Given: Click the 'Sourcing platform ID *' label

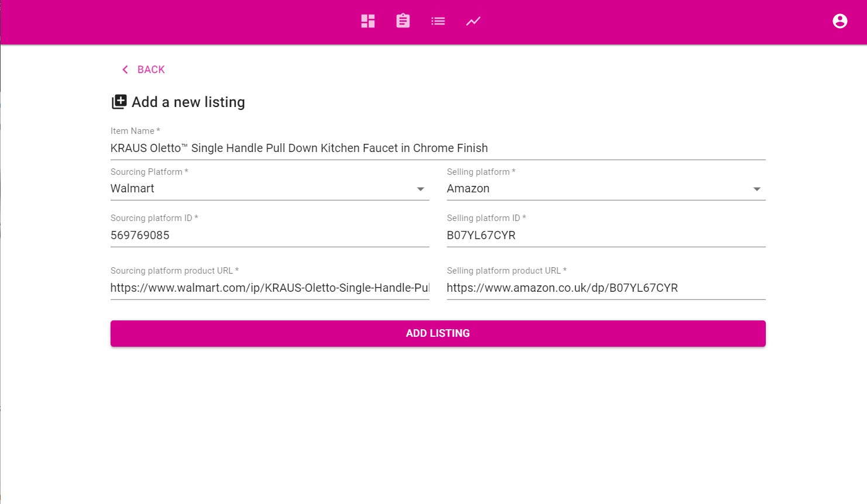Looking at the screenshot, I should (x=154, y=218).
